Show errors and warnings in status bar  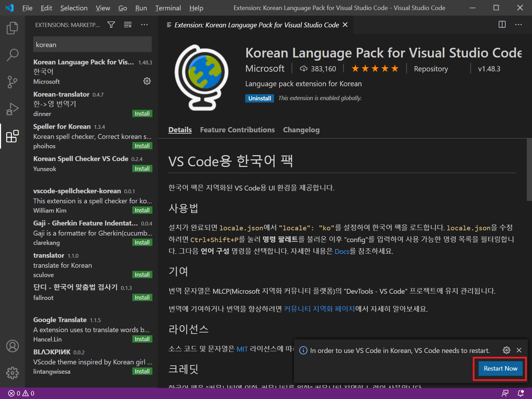coord(21,393)
